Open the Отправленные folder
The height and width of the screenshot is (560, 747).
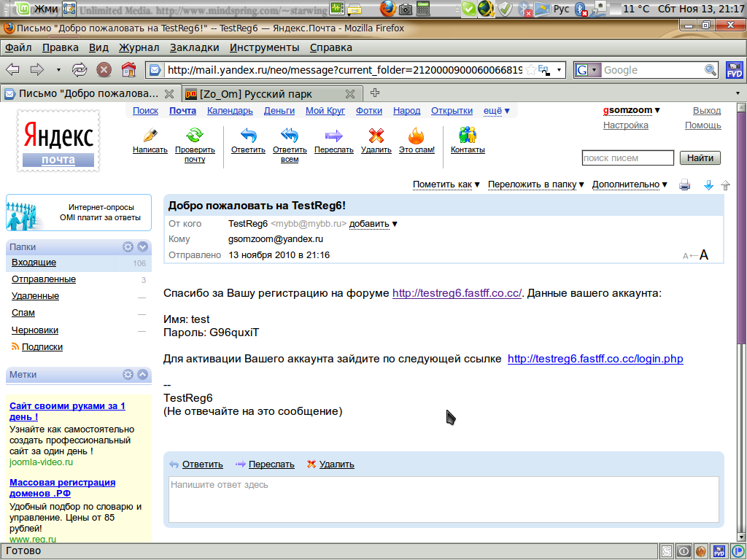pyautogui.click(x=43, y=279)
